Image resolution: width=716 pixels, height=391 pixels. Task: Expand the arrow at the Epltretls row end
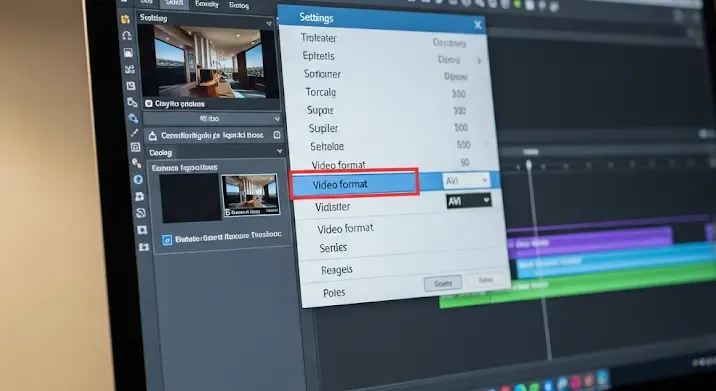click(479, 60)
